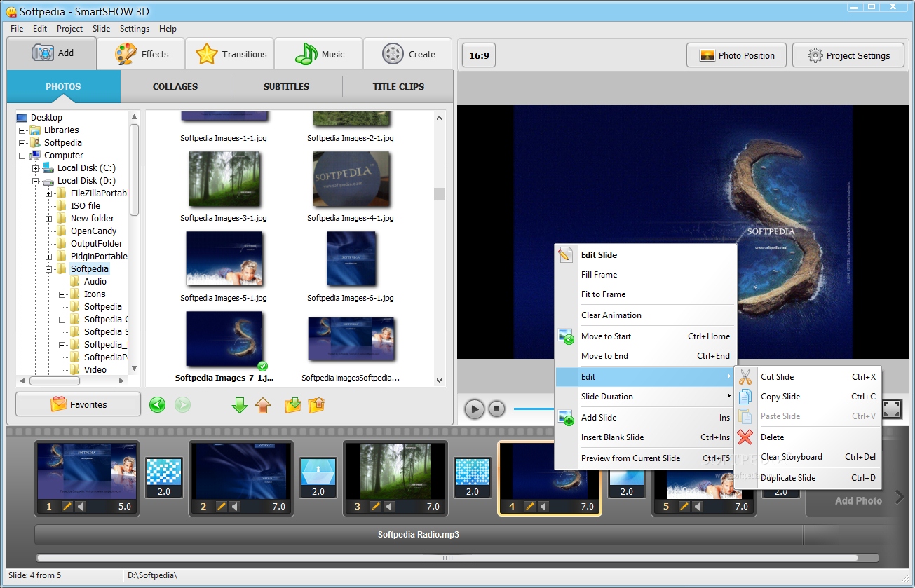Collapse the Softpedia folder node
The width and height of the screenshot is (915, 588).
(x=49, y=269)
